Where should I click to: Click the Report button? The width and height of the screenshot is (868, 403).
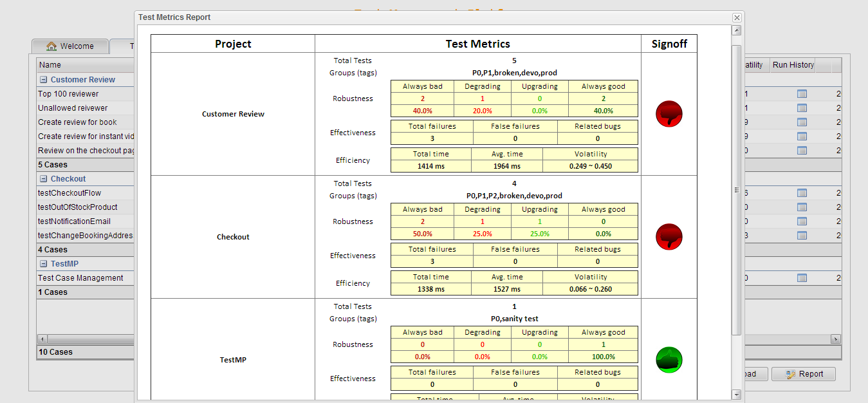coord(803,373)
